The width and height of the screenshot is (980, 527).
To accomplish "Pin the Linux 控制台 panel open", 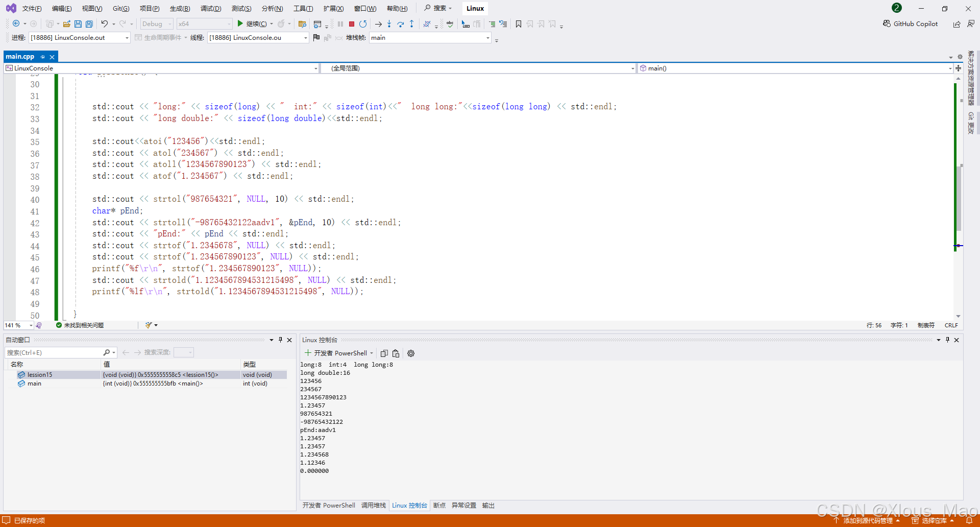I will (947, 339).
